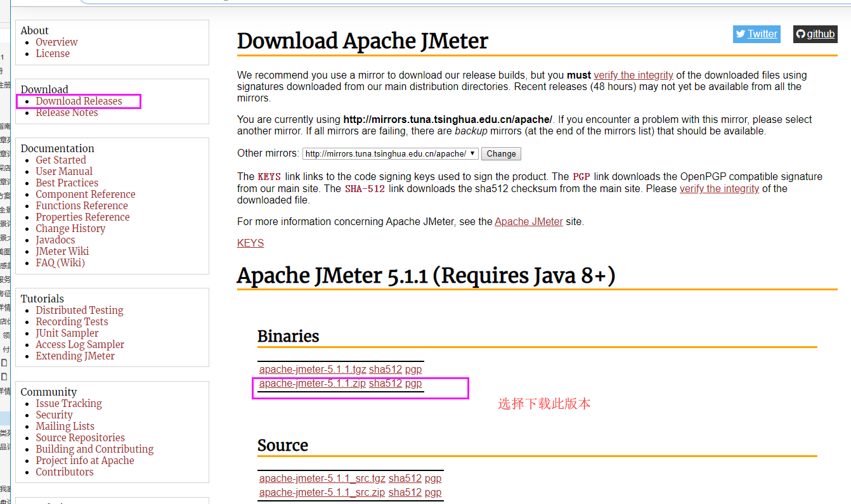The image size is (851, 504).
Task: Open Security community link
Action: click(x=54, y=415)
